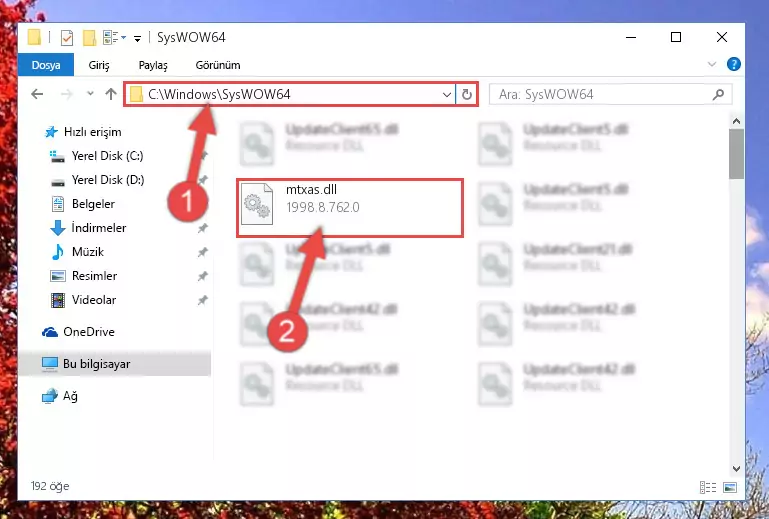Select the mtxas.dll file name
Image resolution: width=769 pixels, height=519 pixels.
click(311, 189)
